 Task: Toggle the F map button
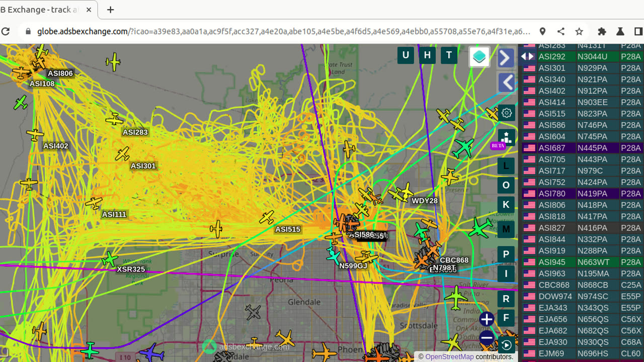(x=506, y=318)
